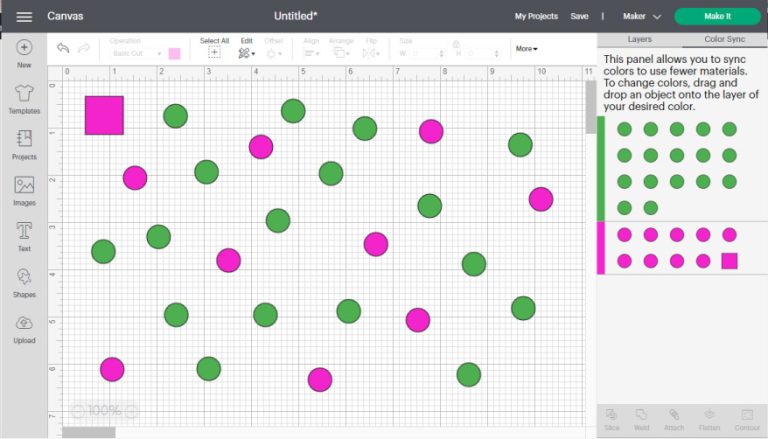Screen dimensions: 768x439
Task: Select the magenta square thumbnail in Color Sync
Action: (x=729, y=261)
